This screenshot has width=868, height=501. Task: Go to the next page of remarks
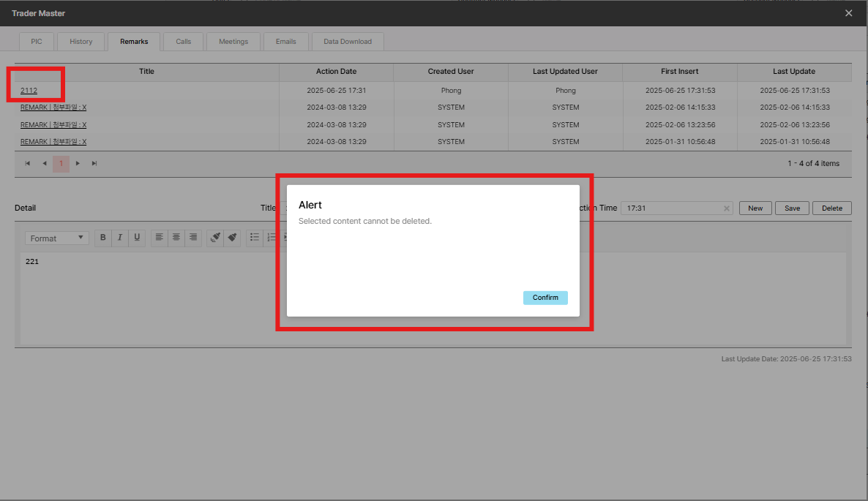tap(78, 164)
